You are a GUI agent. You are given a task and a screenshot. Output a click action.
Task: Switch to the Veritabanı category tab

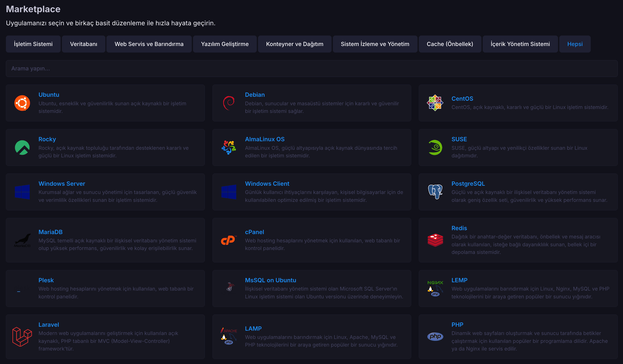pos(84,44)
